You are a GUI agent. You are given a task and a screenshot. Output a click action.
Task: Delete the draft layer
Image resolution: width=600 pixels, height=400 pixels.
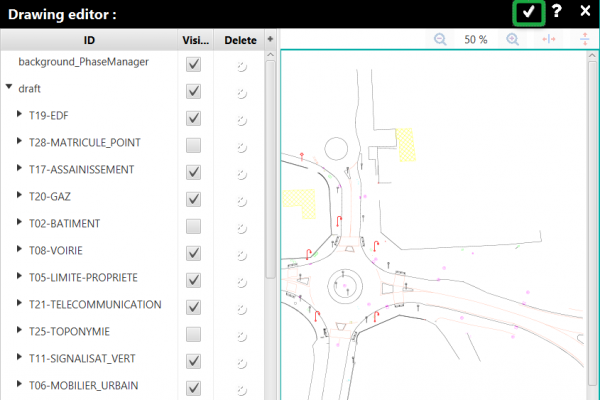[241, 93]
